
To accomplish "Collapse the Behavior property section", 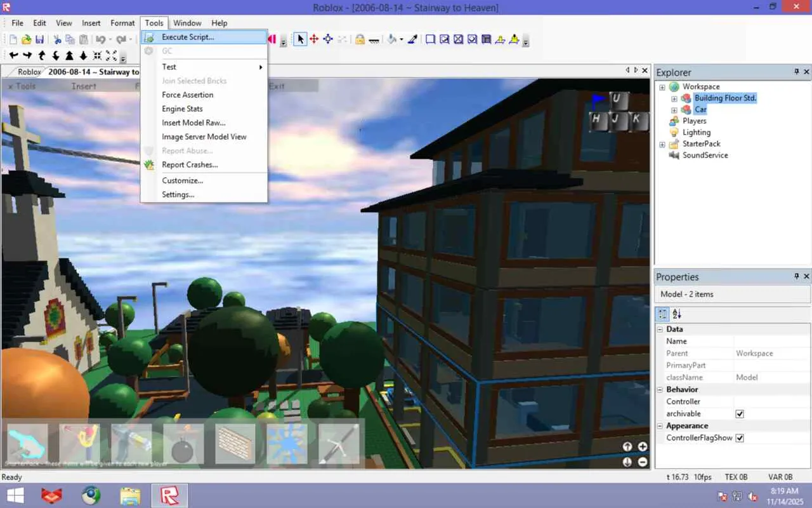I will pyautogui.click(x=660, y=390).
